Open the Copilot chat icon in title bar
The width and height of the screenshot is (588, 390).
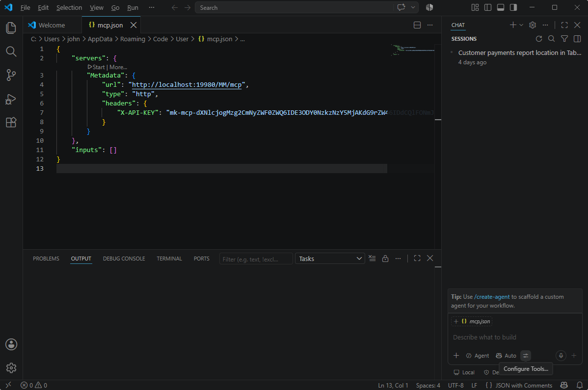point(401,7)
